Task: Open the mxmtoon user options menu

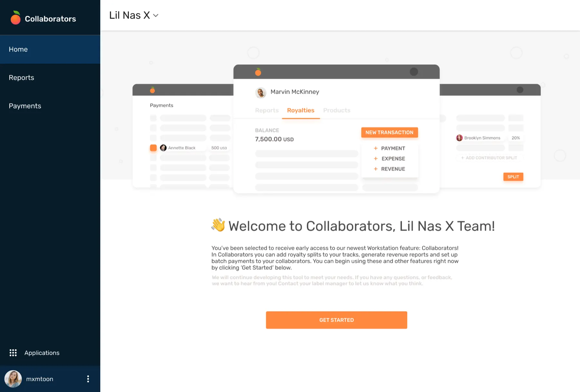Action: pyautogui.click(x=88, y=379)
